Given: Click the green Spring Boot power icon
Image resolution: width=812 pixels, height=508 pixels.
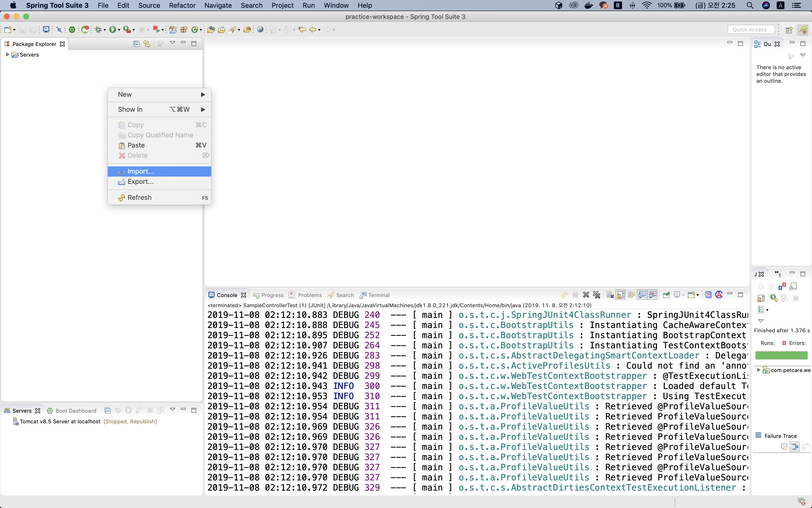Looking at the screenshot, I should click(x=72, y=30).
